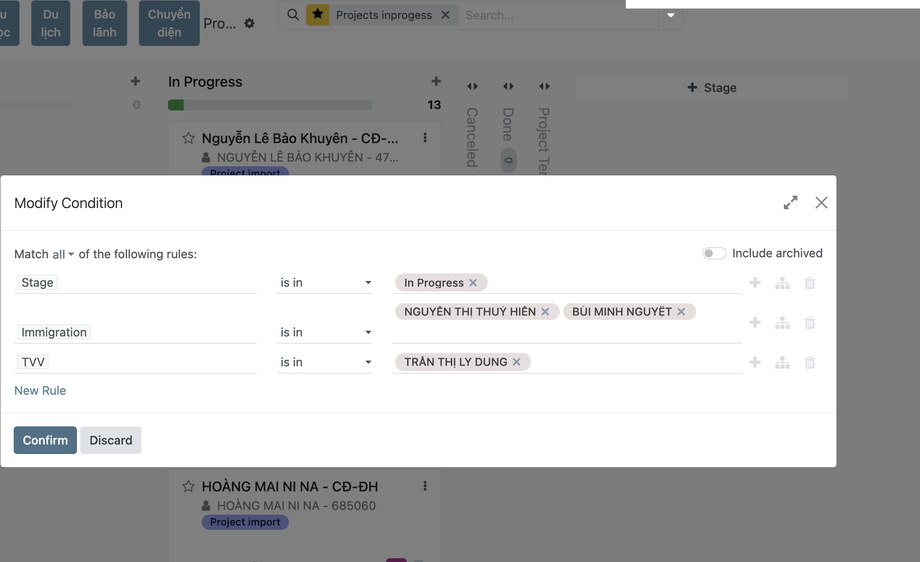Add a task in the In Progress column
The image size is (920, 562).
tap(436, 81)
